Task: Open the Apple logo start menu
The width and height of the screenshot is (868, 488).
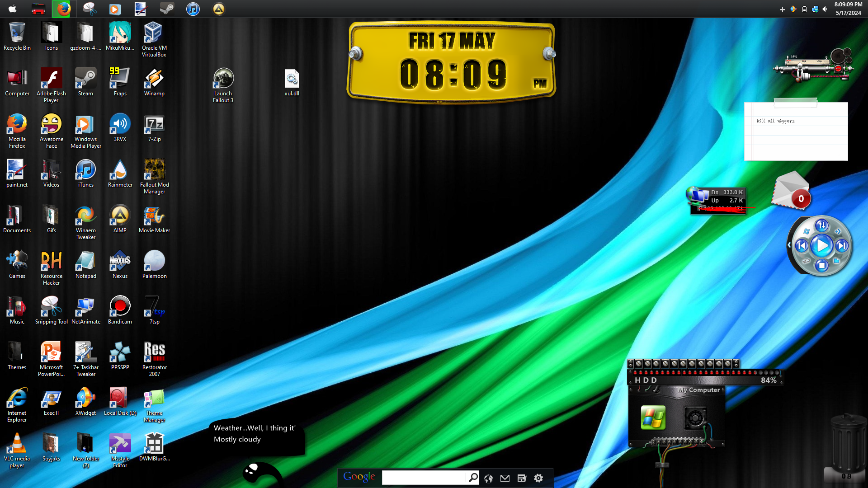Action: click(13, 9)
